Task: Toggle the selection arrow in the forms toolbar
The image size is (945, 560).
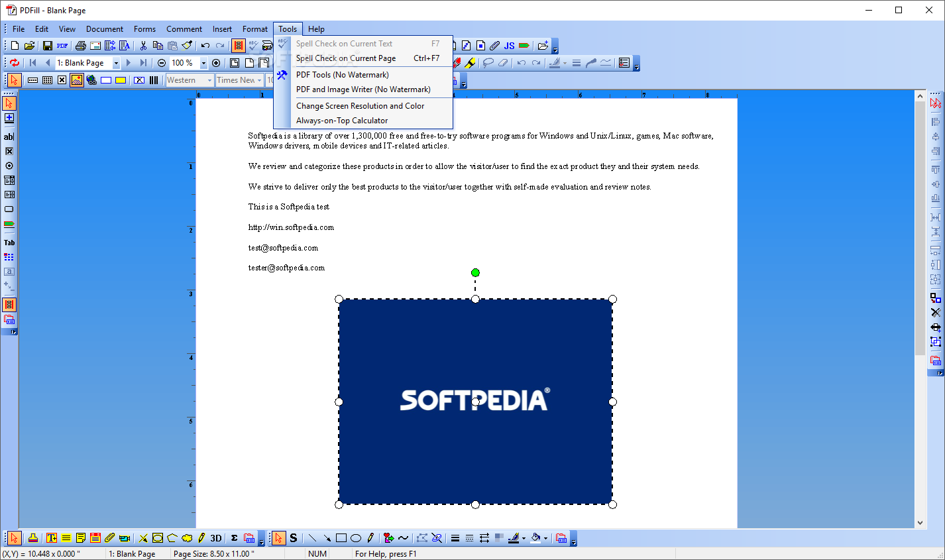Action: (15, 80)
